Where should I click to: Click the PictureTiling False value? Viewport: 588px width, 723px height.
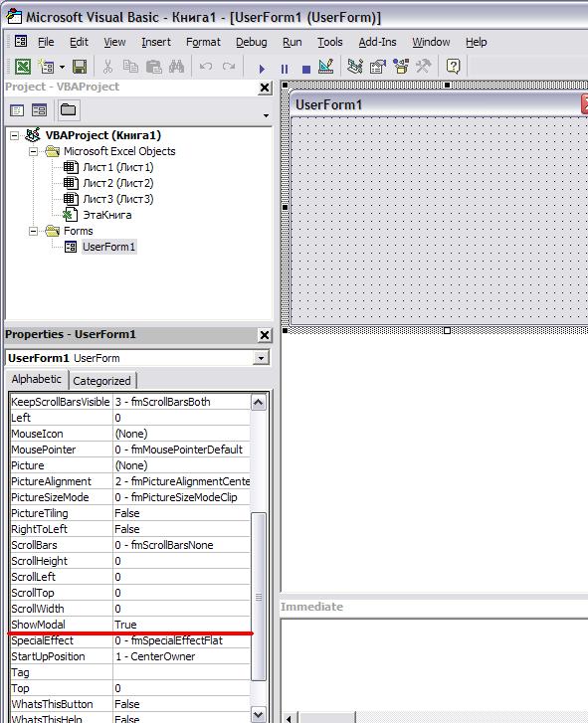[181, 513]
